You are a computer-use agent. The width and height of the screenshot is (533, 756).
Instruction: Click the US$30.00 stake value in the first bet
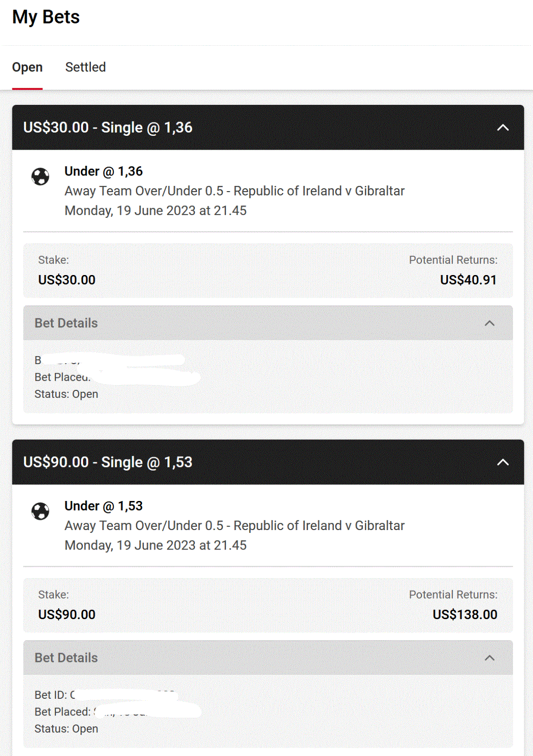pos(67,280)
